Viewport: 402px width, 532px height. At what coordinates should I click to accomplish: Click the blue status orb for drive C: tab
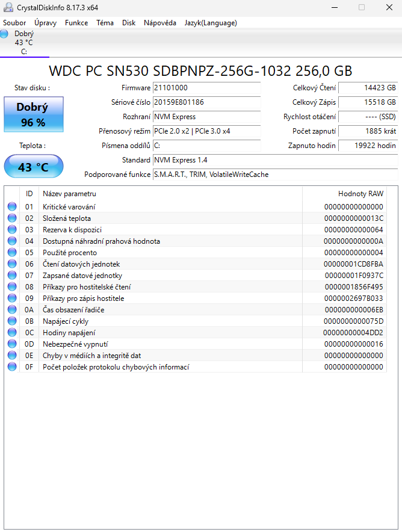click(x=4, y=34)
